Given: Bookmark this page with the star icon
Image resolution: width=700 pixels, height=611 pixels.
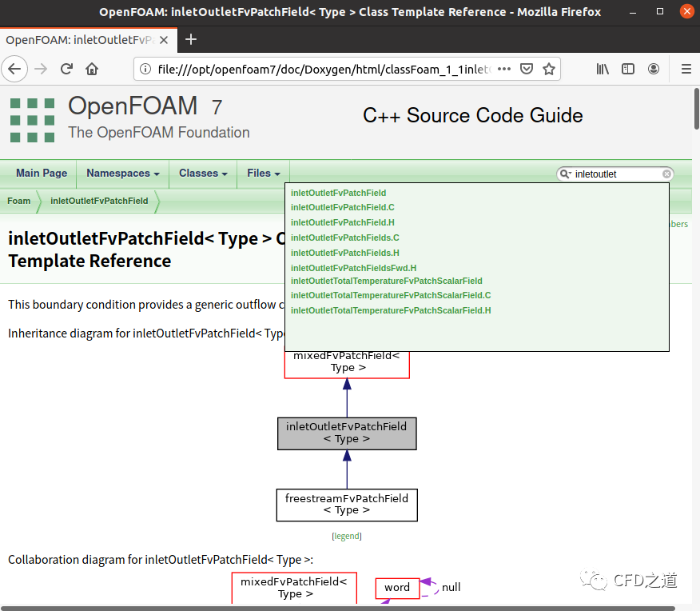Looking at the screenshot, I should point(549,69).
